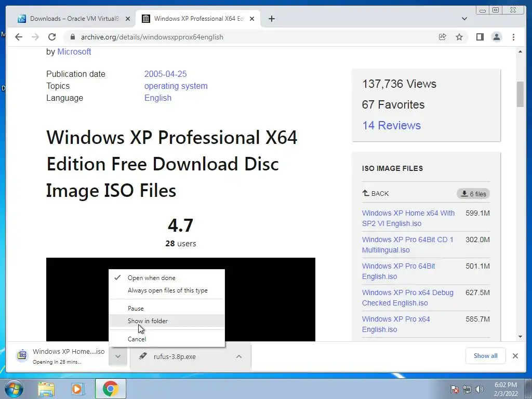Open Windows Explorer from the taskbar
The width and height of the screenshot is (532, 399).
(x=46, y=389)
